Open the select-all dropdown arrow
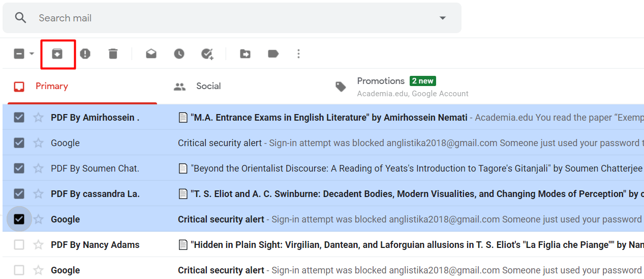 tap(32, 53)
